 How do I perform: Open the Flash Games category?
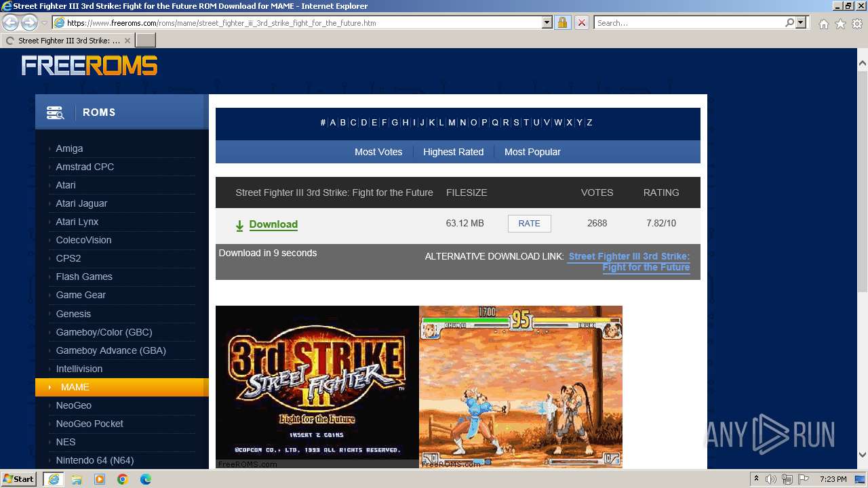pos(84,277)
